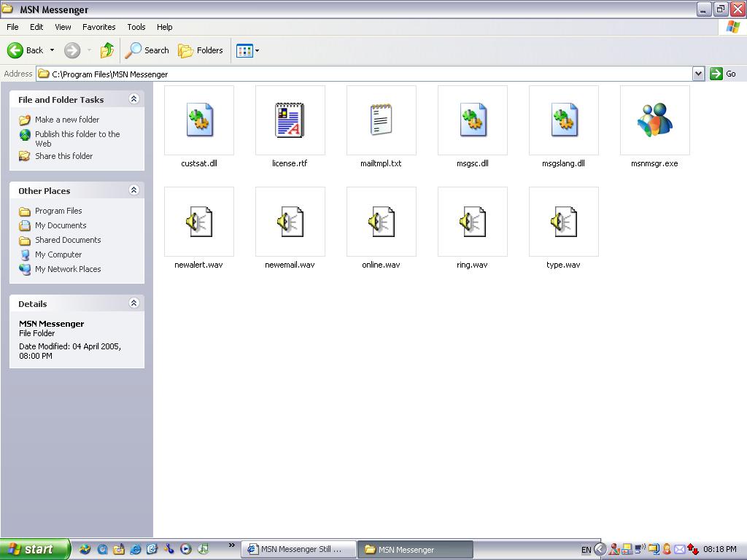The width and height of the screenshot is (747, 560).
Task: Click the mail envelope tray icon
Action: click(680, 550)
